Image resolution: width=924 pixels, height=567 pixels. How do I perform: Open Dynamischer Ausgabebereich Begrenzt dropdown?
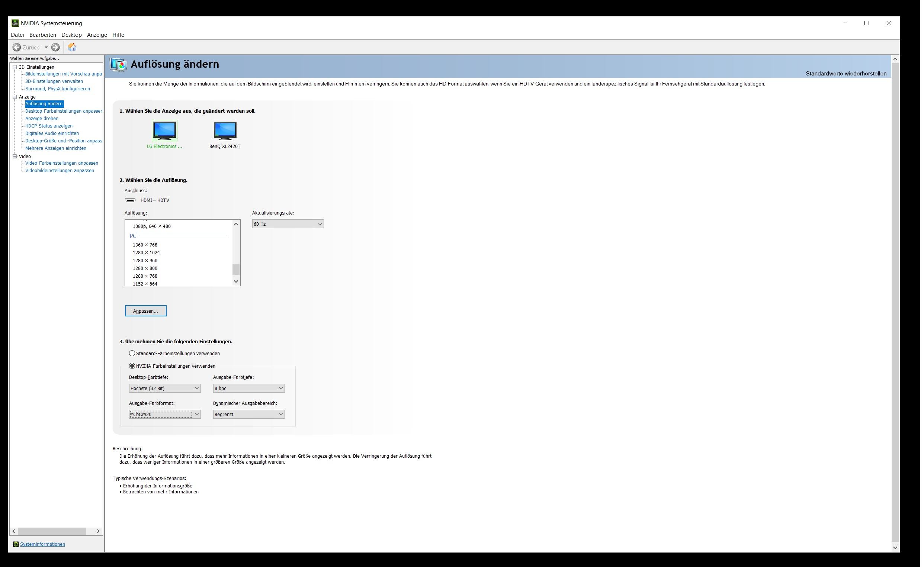[x=249, y=414]
